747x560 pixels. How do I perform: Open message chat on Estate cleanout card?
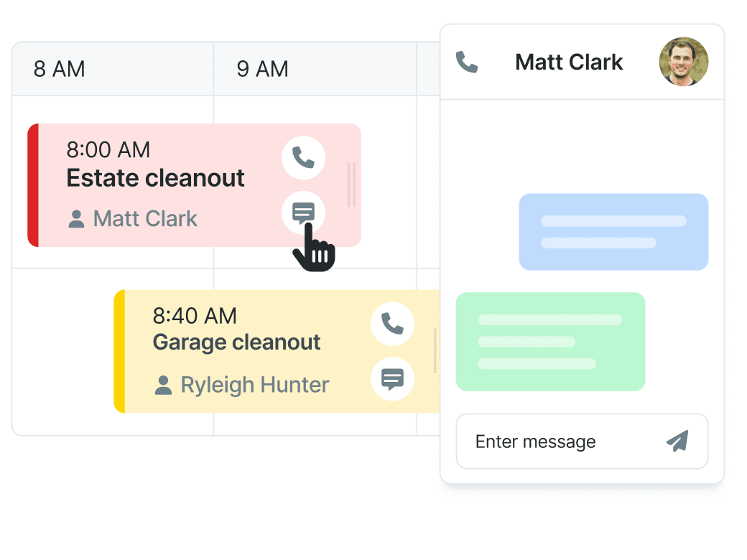click(303, 213)
